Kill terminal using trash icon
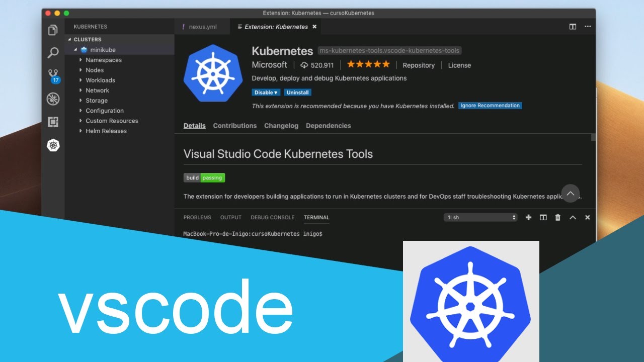Viewport: 644px width, 362px height. [x=557, y=217]
